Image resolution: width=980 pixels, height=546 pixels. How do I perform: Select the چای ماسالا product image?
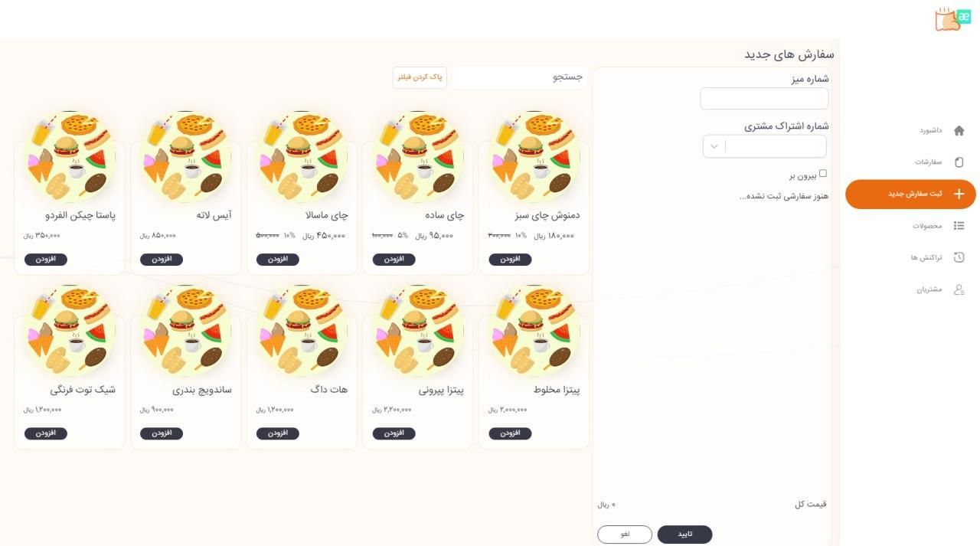[301, 157]
